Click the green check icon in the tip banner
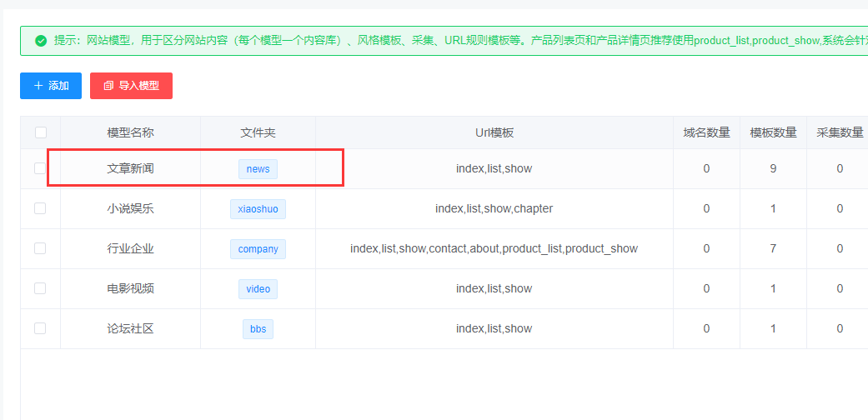Screen dimensions: 868x420 (x=40, y=41)
